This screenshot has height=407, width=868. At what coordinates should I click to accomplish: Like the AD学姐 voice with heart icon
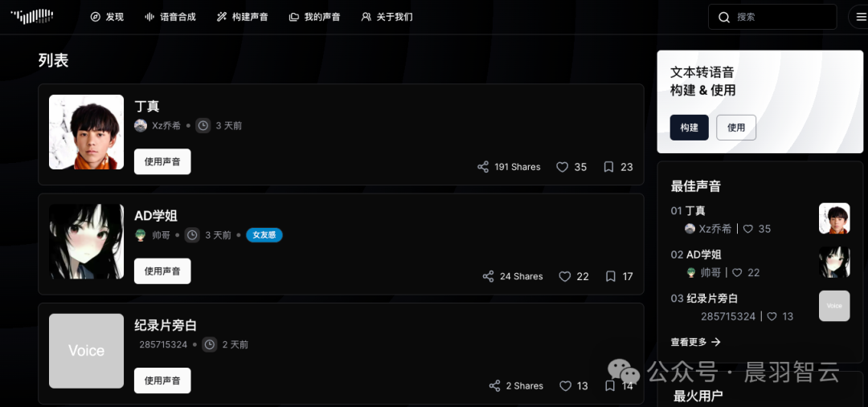564,276
